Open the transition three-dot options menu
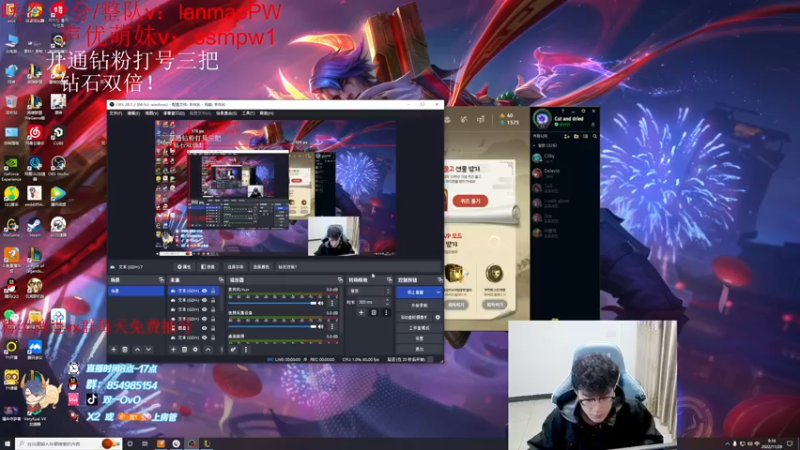This screenshot has height=450, width=800. click(x=386, y=312)
